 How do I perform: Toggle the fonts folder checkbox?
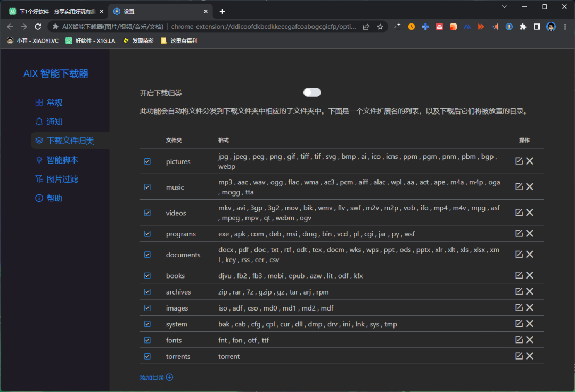147,340
